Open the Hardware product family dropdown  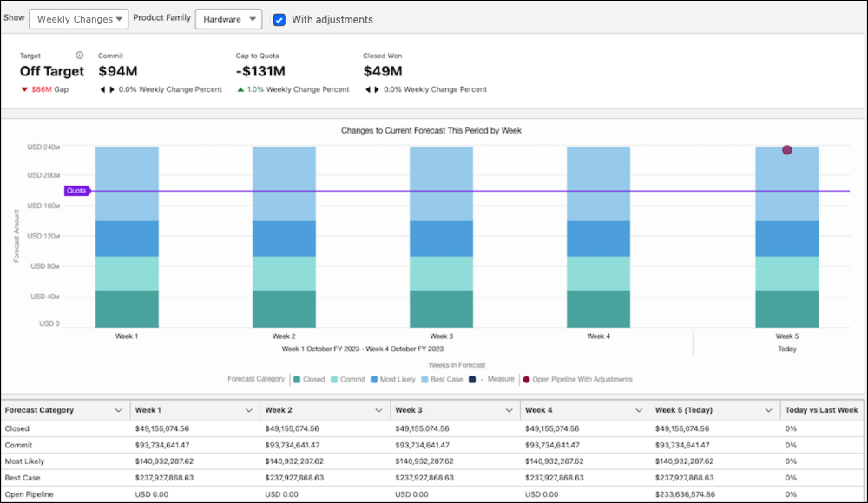click(227, 19)
